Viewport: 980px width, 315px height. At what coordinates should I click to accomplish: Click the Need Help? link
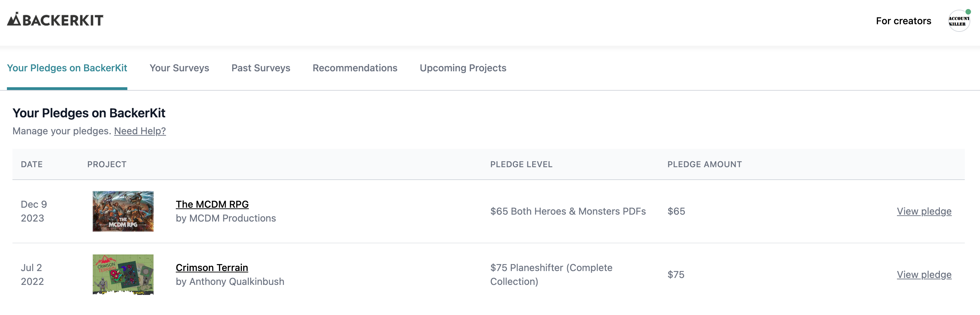[139, 131]
